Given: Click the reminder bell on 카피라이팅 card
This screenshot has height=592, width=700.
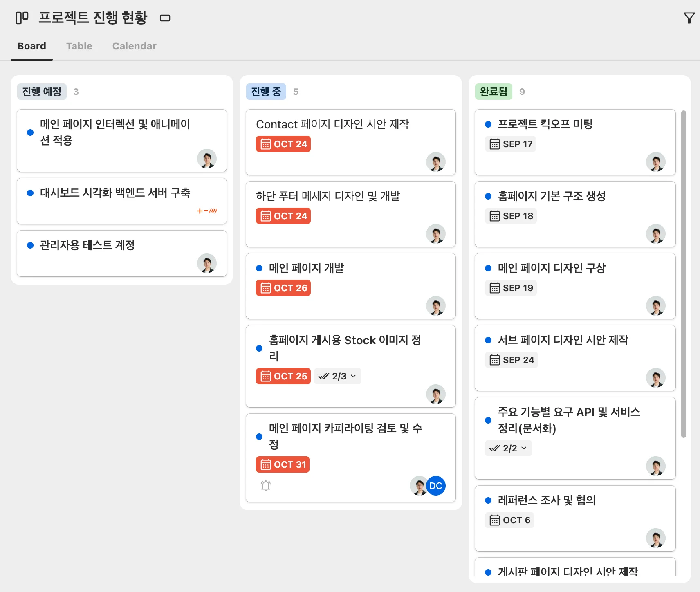Looking at the screenshot, I should coord(266,485).
